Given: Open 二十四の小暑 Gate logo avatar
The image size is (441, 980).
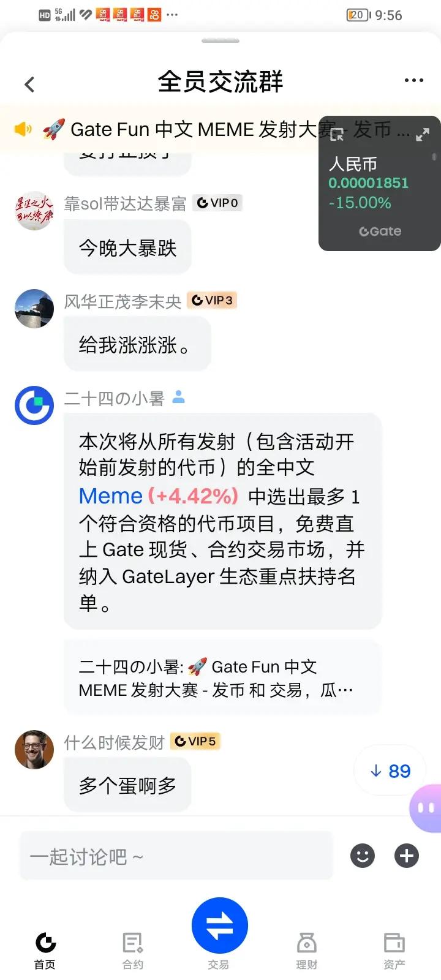Looking at the screenshot, I should point(34,405).
